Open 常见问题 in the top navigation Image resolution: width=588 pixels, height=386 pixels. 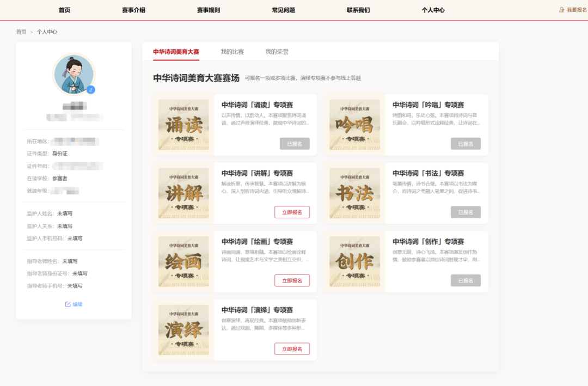pos(283,10)
